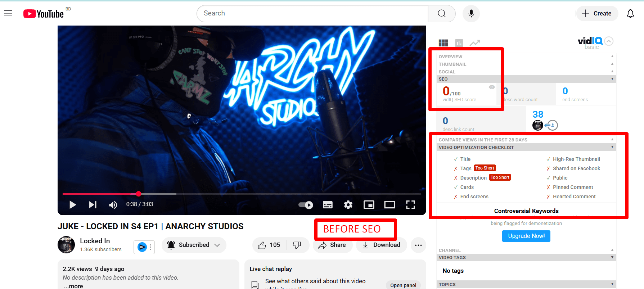Skip to next video
The width and height of the screenshot is (644, 289).
tap(93, 205)
